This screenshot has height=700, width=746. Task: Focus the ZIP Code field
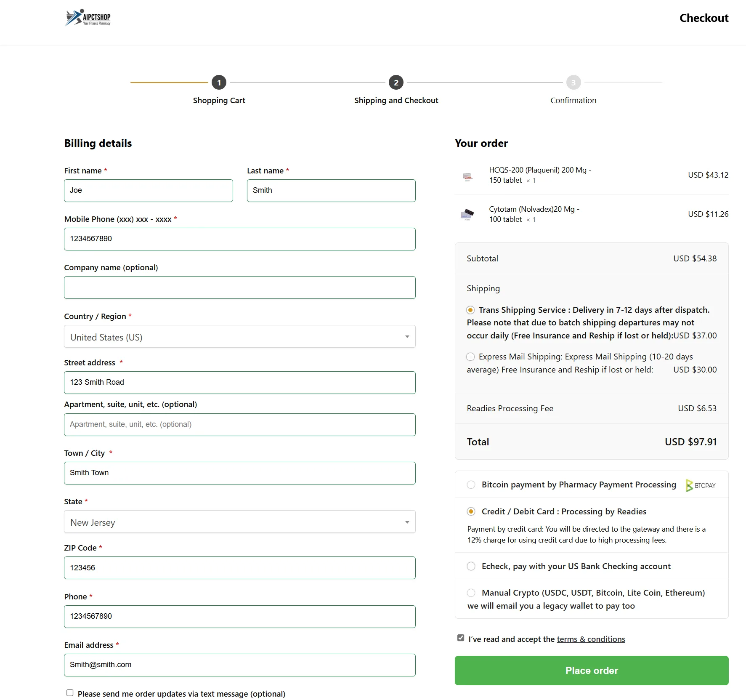coord(239,568)
